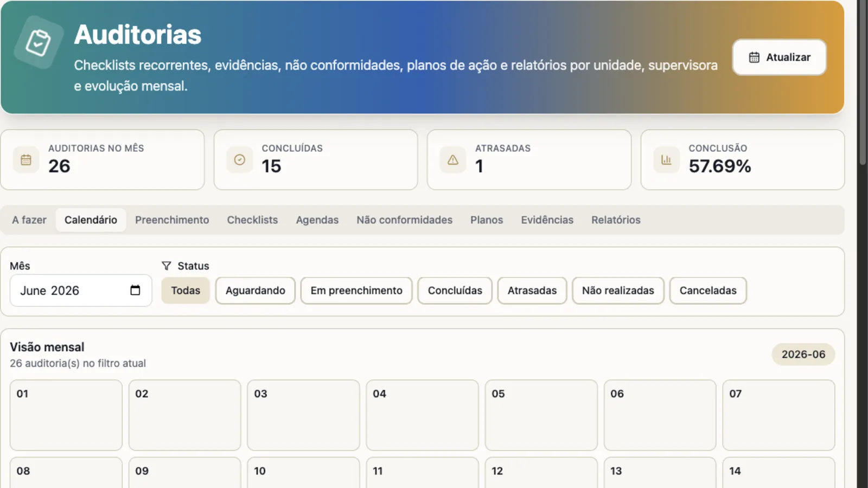This screenshot has width=868, height=488.
Task: Click the Concluídas value 15
Action: pyautogui.click(x=271, y=166)
